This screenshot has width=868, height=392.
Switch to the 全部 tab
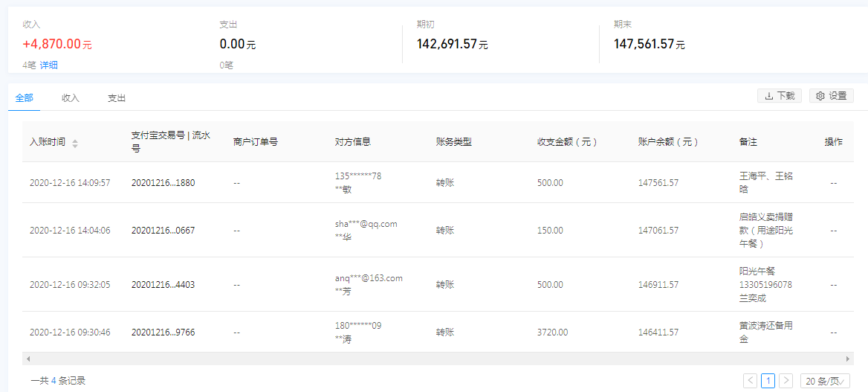click(x=24, y=98)
